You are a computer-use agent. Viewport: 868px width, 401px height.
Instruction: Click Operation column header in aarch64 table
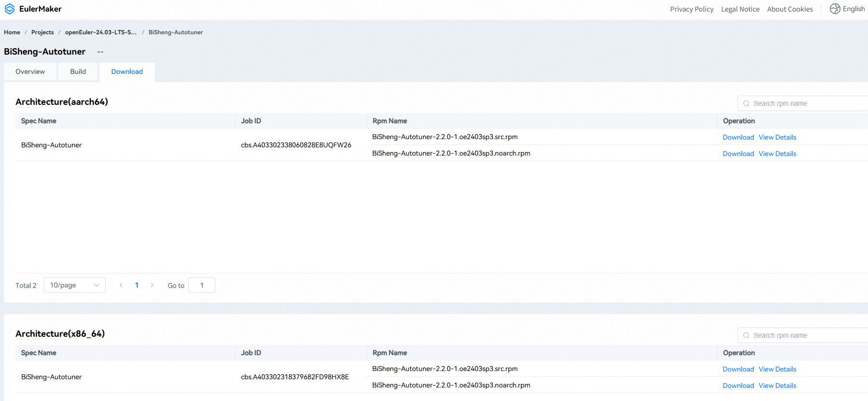point(739,121)
